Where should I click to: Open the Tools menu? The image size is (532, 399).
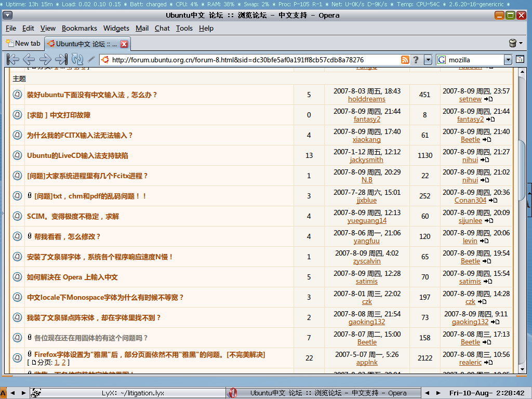point(184,28)
